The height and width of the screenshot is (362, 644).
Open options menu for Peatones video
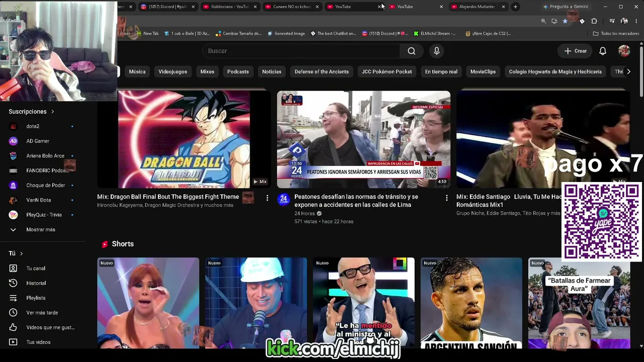[447, 198]
